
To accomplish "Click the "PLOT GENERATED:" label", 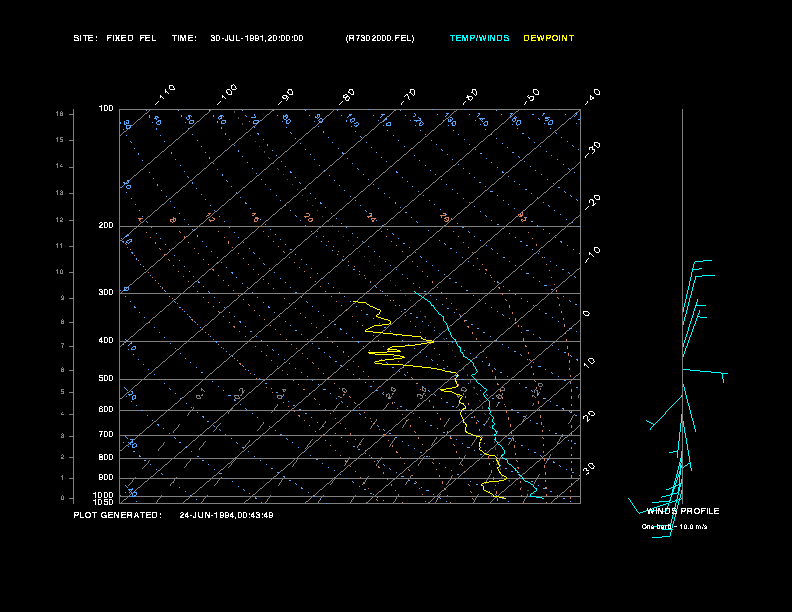I will click(x=118, y=515).
